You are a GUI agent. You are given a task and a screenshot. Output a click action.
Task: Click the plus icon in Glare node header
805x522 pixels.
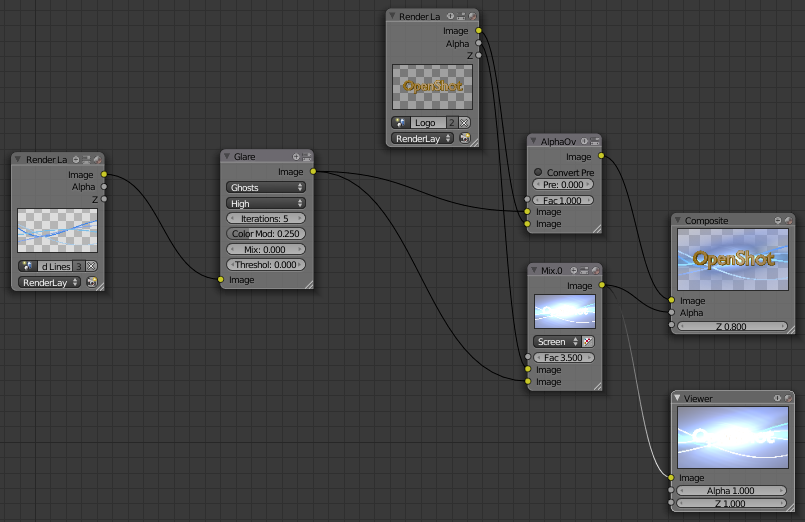pos(296,157)
